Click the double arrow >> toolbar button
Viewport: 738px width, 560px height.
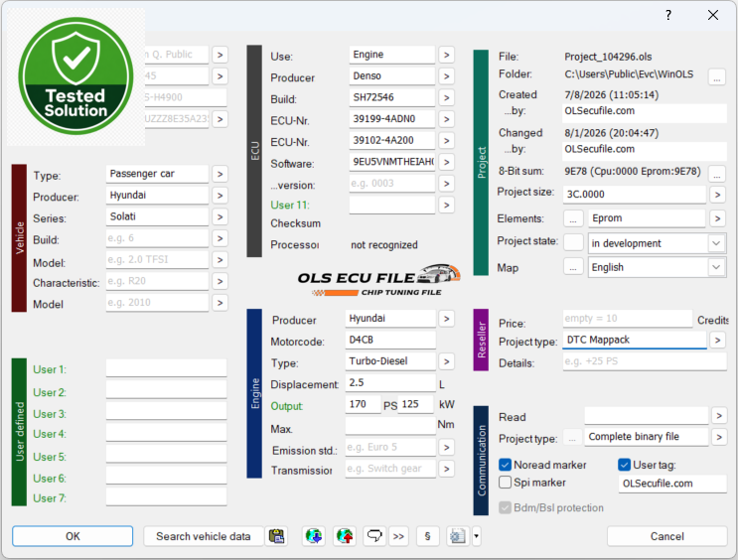398,536
